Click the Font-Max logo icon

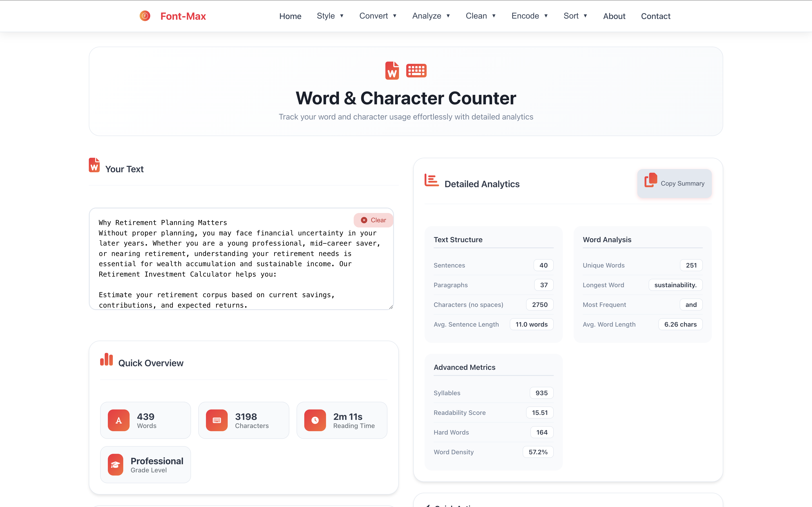(145, 16)
